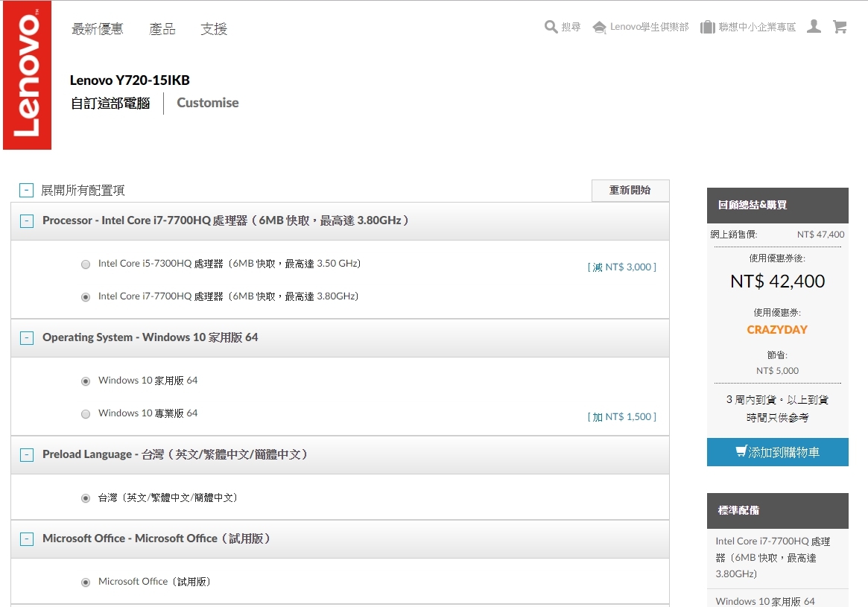Screen dimensions: 868x607
Task: Click the 重新開始 reset button
Action: [630, 191]
